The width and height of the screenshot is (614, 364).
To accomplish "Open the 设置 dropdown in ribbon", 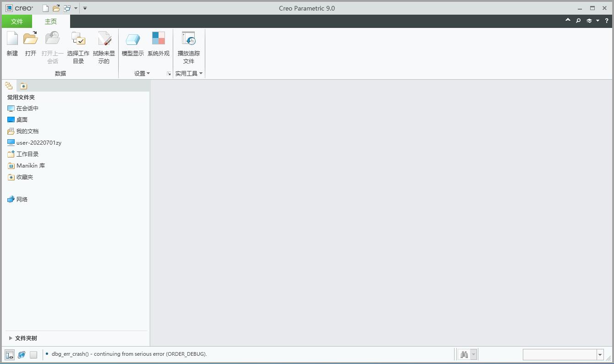I will pos(142,73).
